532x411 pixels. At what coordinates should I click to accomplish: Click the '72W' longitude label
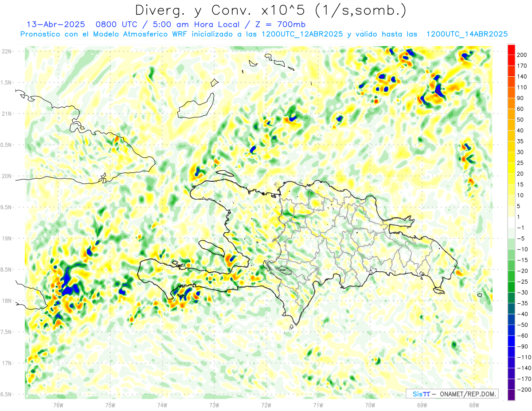[x=266, y=405]
